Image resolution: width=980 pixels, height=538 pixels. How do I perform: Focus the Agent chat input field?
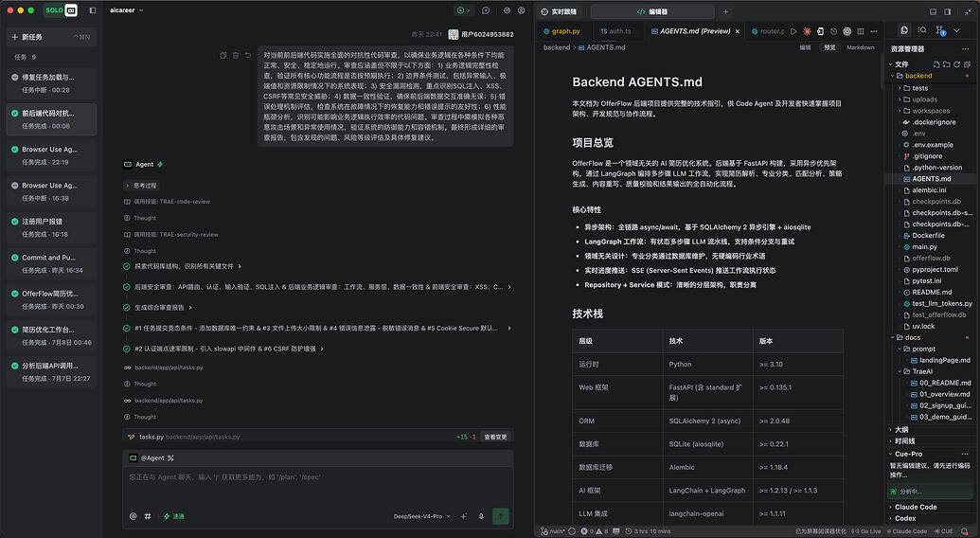(x=317, y=488)
